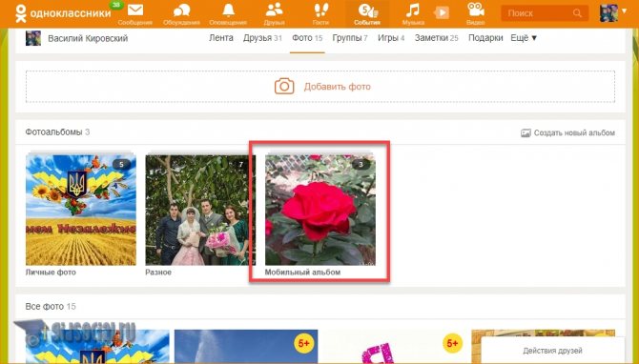Open the Видео camera icon
This screenshot has width=639, height=364.
(x=475, y=10)
